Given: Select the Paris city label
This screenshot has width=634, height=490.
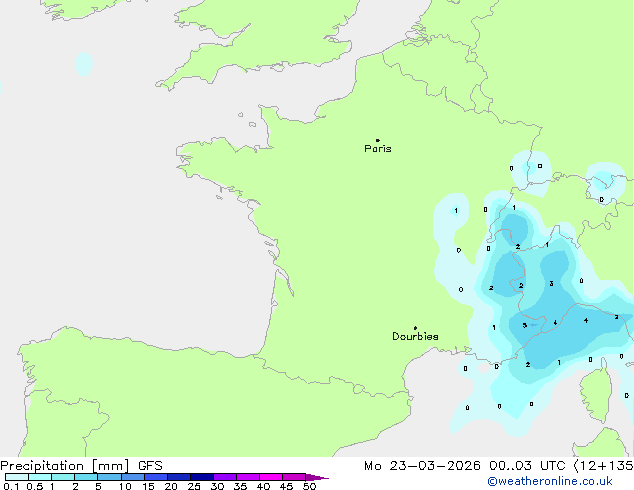Looking at the screenshot, I should coord(378,148).
